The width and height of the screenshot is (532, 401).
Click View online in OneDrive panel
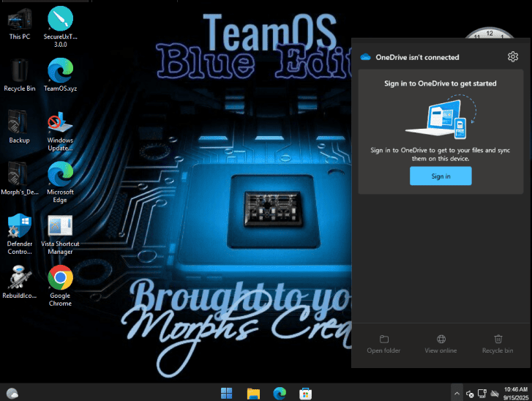(441, 345)
